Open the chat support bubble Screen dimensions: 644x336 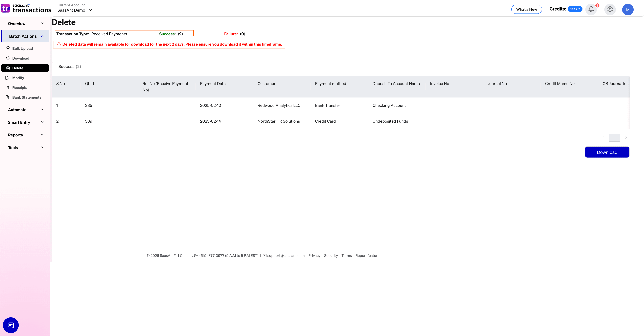[x=10, y=325]
